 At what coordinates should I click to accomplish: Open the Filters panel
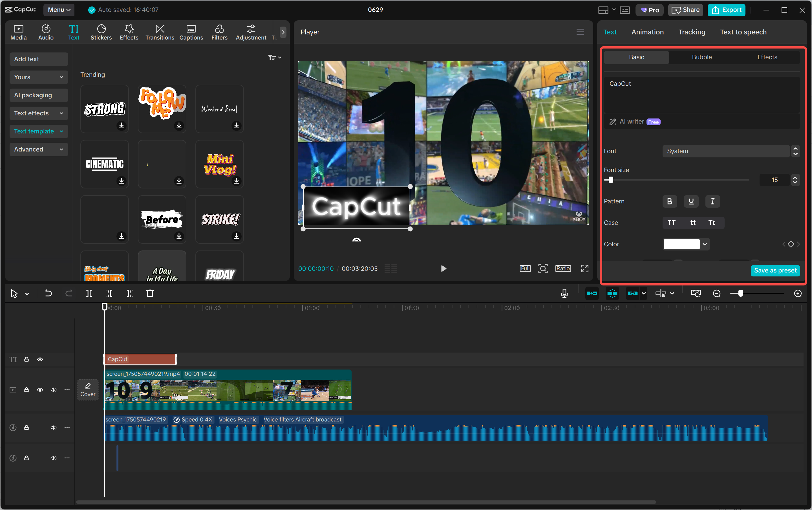click(219, 32)
